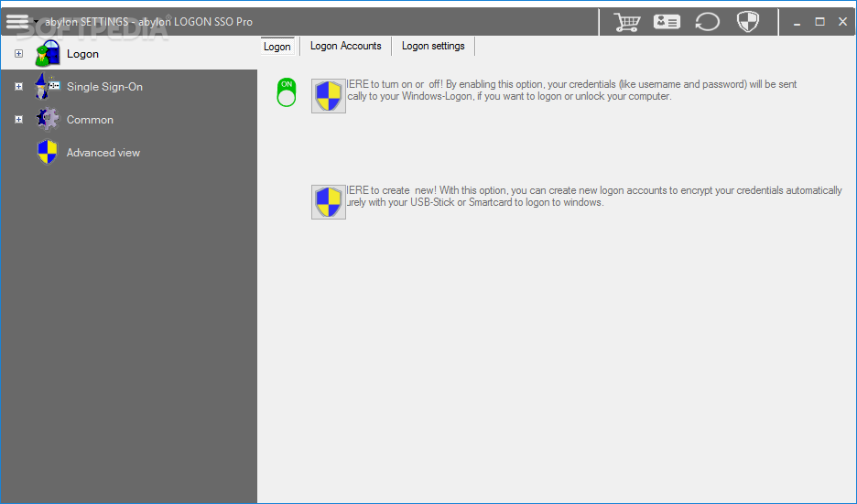The image size is (857, 504).
Task: Maximize the abylon window
Action: click(x=819, y=22)
